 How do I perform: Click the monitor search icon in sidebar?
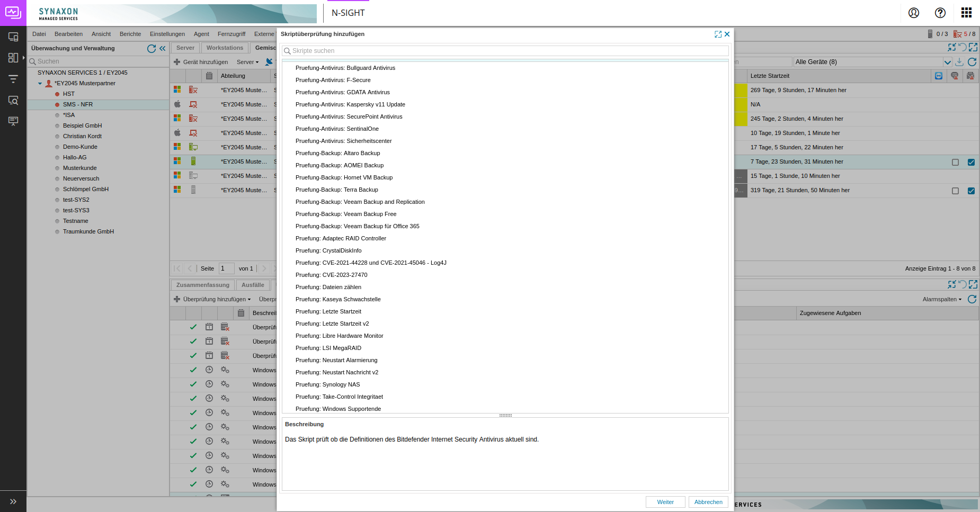[x=13, y=100]
